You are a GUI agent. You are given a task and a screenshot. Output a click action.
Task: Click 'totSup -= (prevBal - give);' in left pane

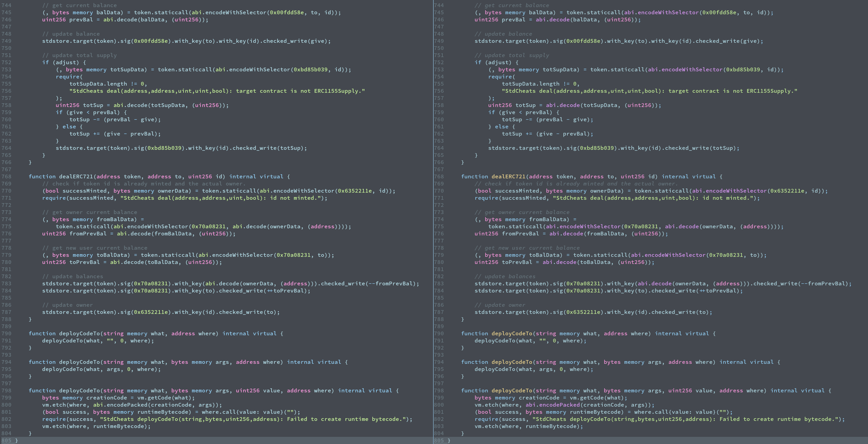coord(115,120)
